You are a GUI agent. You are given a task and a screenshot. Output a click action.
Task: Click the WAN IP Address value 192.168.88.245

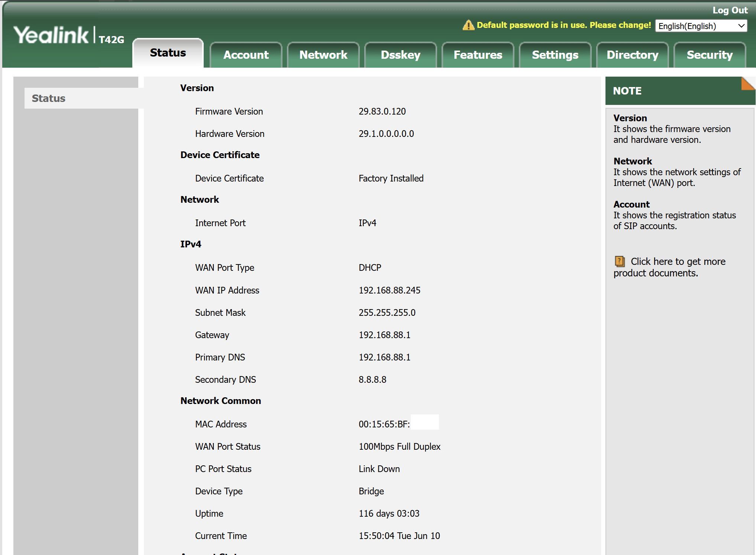click(x=389, y=291)
